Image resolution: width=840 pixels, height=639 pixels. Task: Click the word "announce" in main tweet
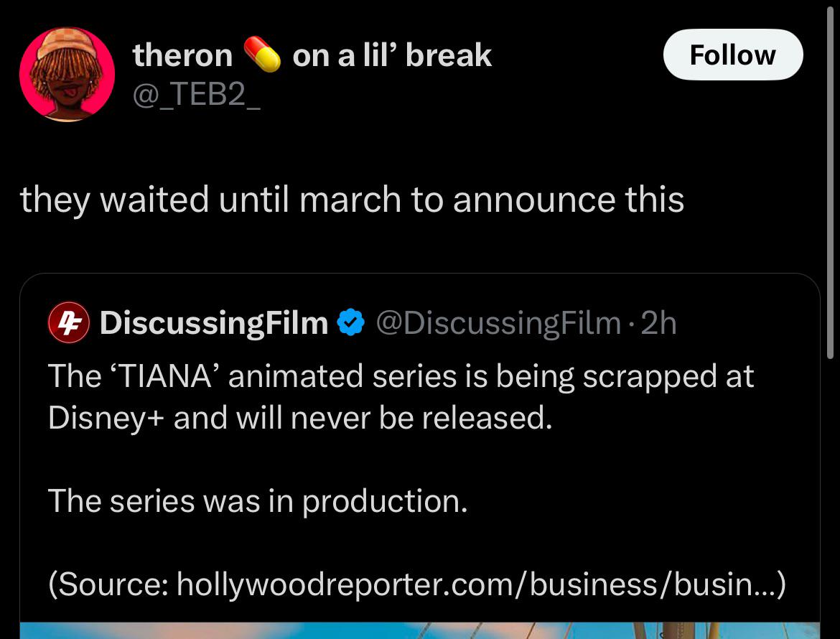tap(533, 200)
